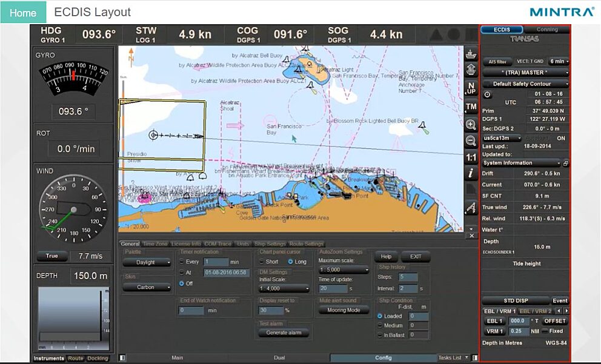Screen dimensions: 601x364
Task: Click the VRM 1 '0.25' range field
Action: pos(519,331)
